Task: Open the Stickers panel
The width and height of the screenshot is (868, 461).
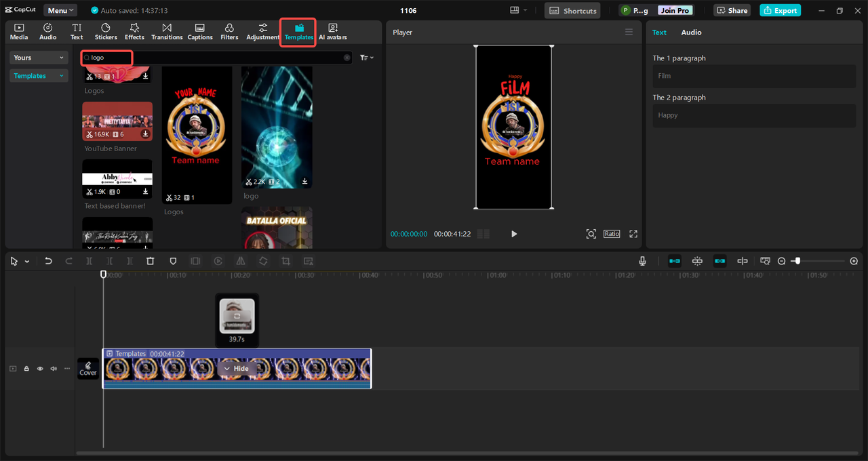Action: point(106,31)
